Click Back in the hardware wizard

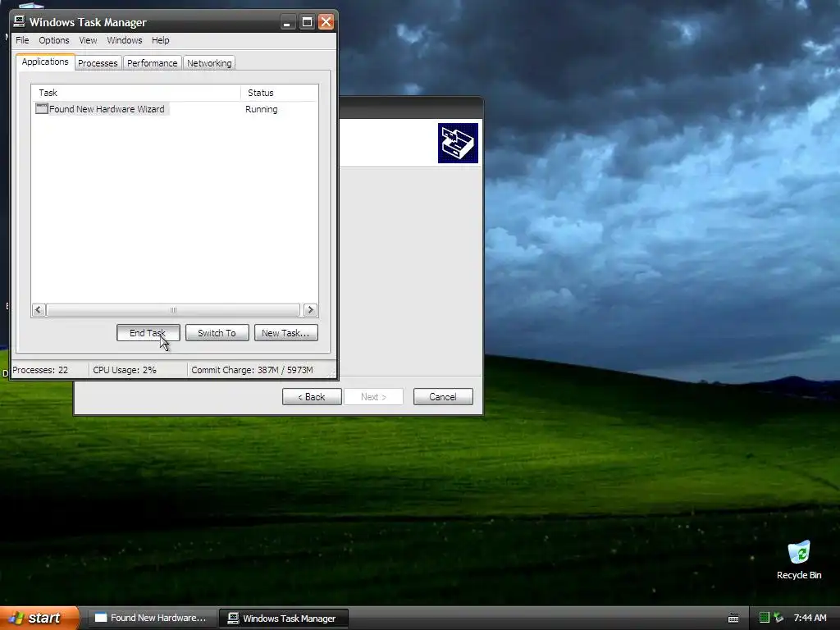click(x=312, y=396)
